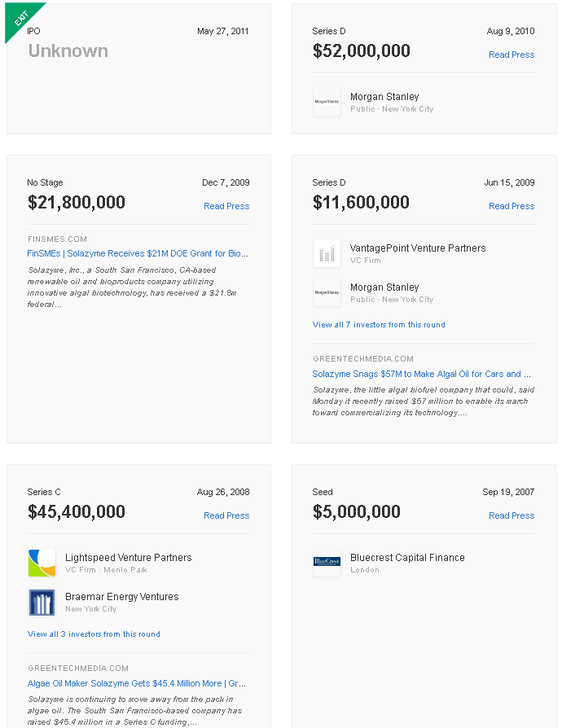This screenshot has height=728, width=562.
Task: Click 'Series D' label on Aug 9, 2010 card
Action: coord(329,31)
